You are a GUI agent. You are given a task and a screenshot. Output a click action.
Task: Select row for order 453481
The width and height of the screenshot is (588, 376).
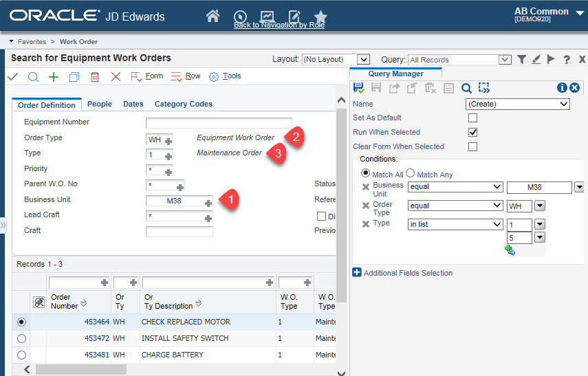click(21, 355)
